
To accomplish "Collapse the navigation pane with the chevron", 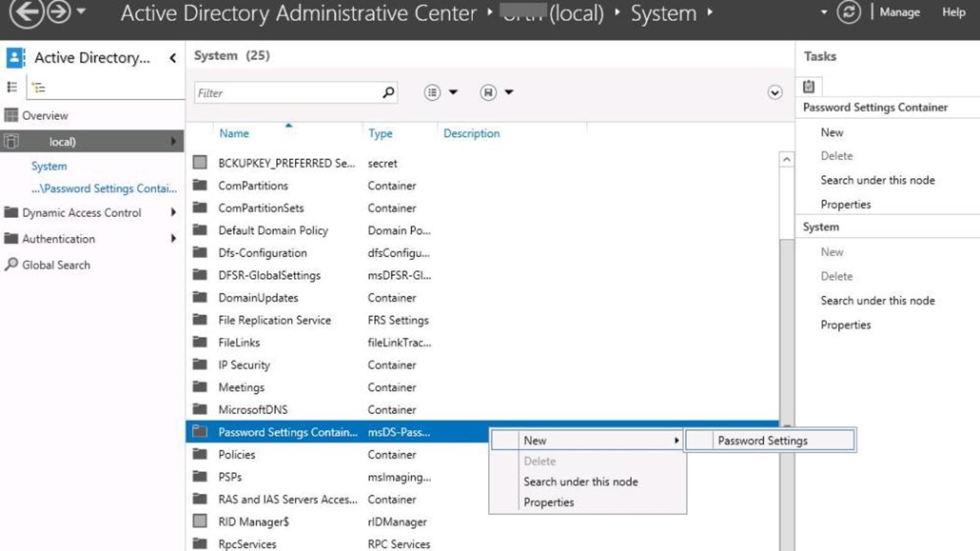I will (x=172, y=58).
